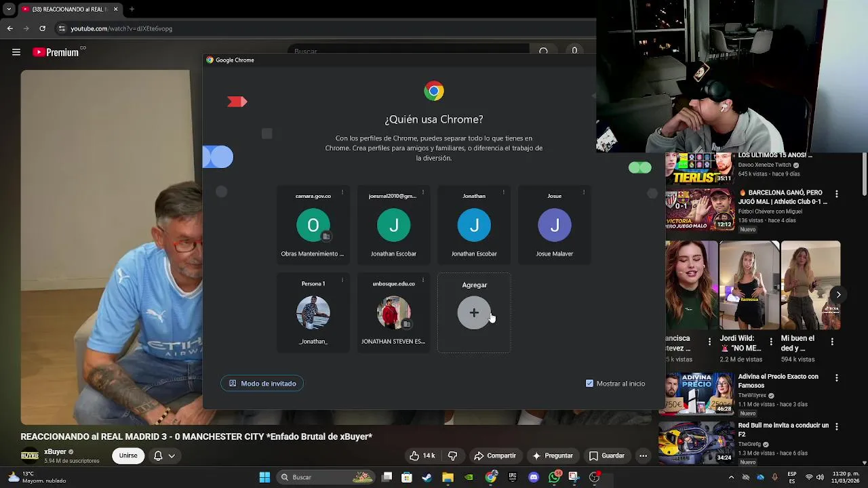This screenshot has width=868, height=488.
Task: Open Adivina el Precio Exacto con Famosos
Action: (x=778, y=381)
